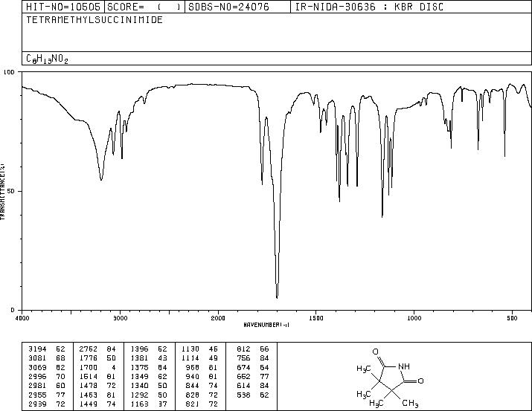Click the peak table entry 1163
Viewport: 532px width, 411px height.
139,404
